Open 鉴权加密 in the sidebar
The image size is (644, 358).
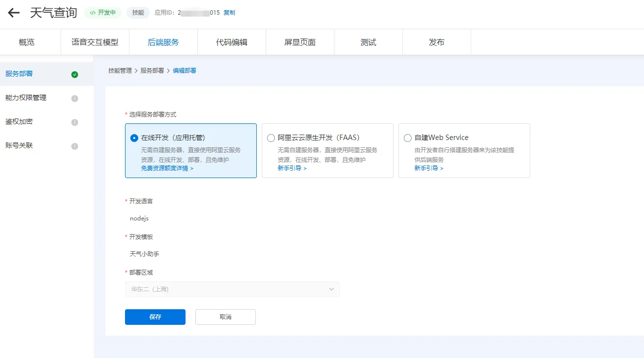pos(47,122)
